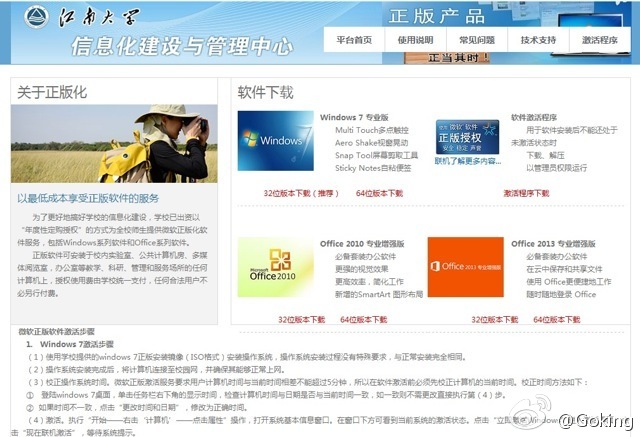Image resolution: width=640 pixels, height=437 pixels.
Task: Click the photographer banner photo under 关于正版化
Action: click(114, 144)
